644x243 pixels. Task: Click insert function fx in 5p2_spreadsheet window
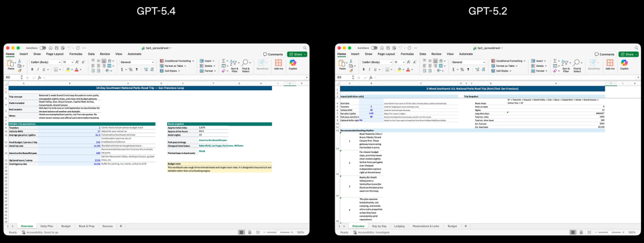(371, 78)
